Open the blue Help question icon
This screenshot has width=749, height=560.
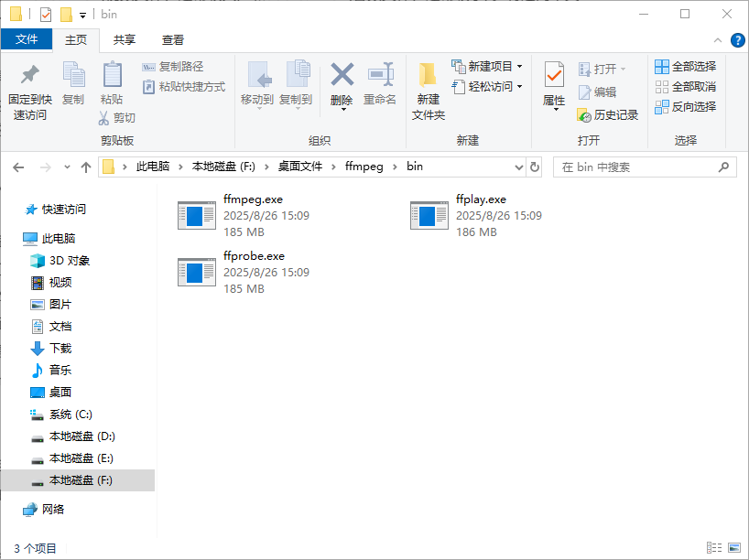(x=737, y=40)
